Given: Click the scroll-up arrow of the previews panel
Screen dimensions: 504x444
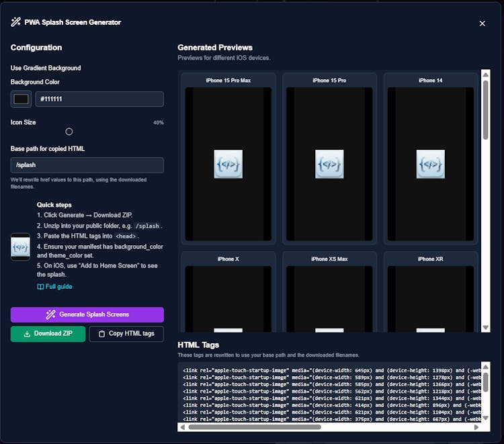Looking at the screenshot, I should pos(486,75).
